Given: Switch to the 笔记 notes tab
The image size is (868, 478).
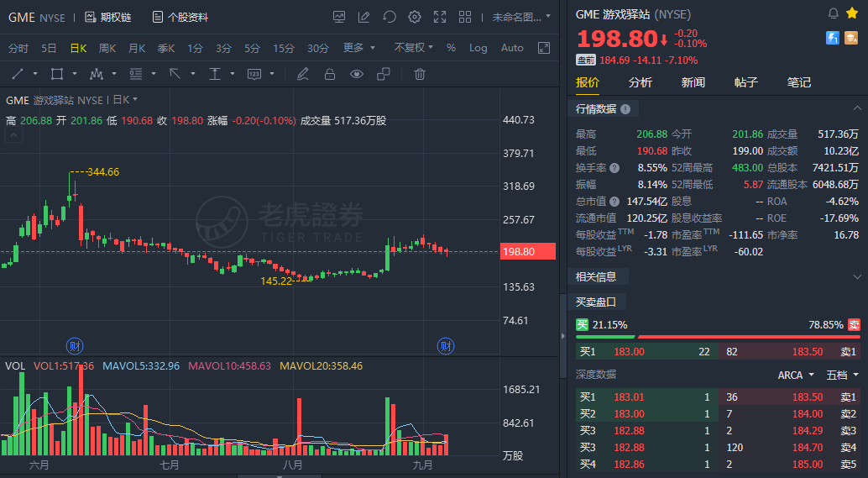Looking at the screenshot, I should [799, 82].
